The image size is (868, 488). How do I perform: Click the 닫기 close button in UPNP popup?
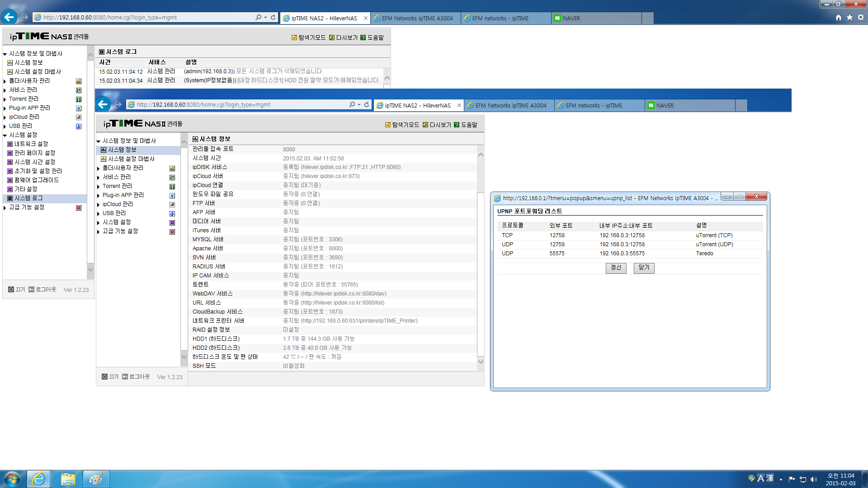644,267
